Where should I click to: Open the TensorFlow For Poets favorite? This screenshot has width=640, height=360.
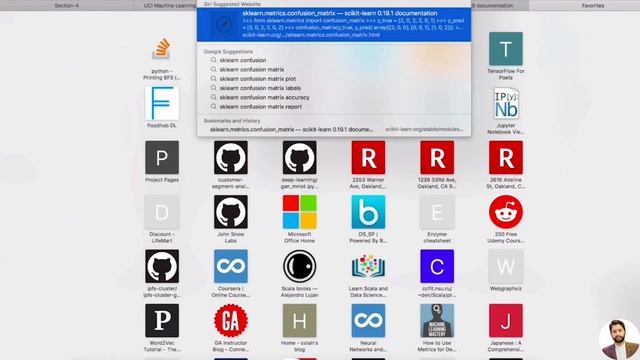(x=506, y=49)
